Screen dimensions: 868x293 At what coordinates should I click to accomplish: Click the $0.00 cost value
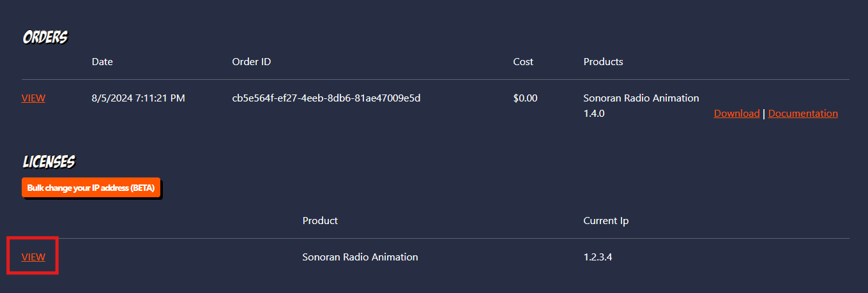coord(525,98)
